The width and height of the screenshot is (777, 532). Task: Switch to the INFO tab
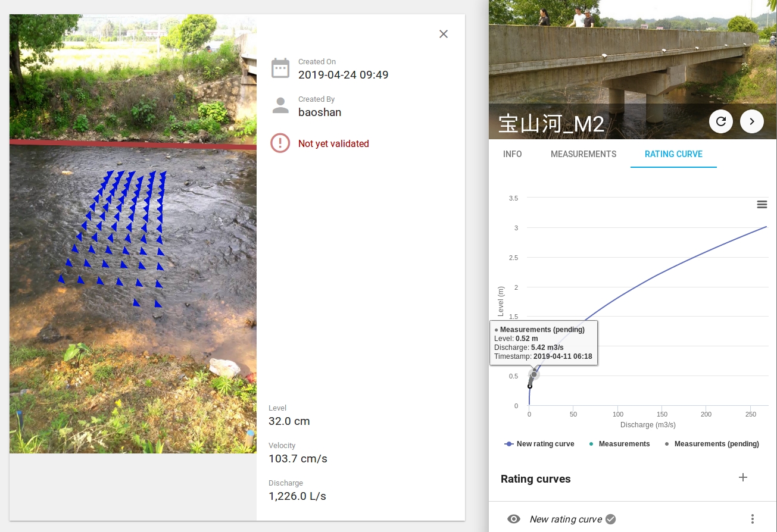coord(512,154)
